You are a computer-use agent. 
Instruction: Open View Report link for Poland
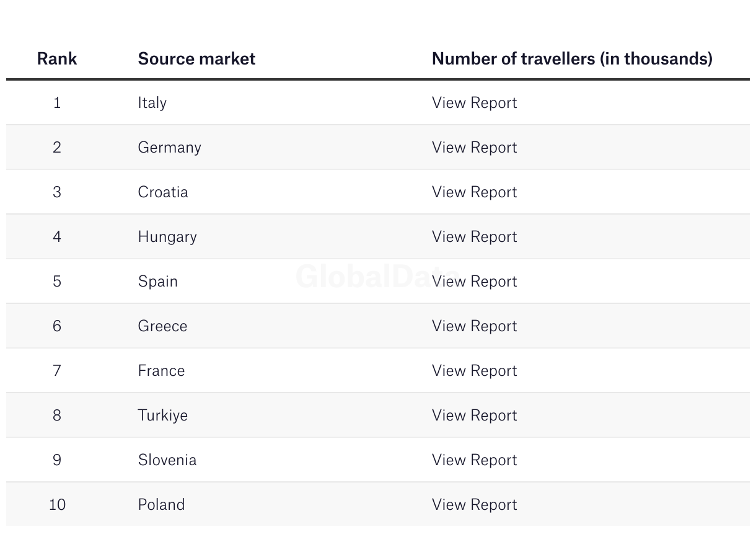(474, 505)
